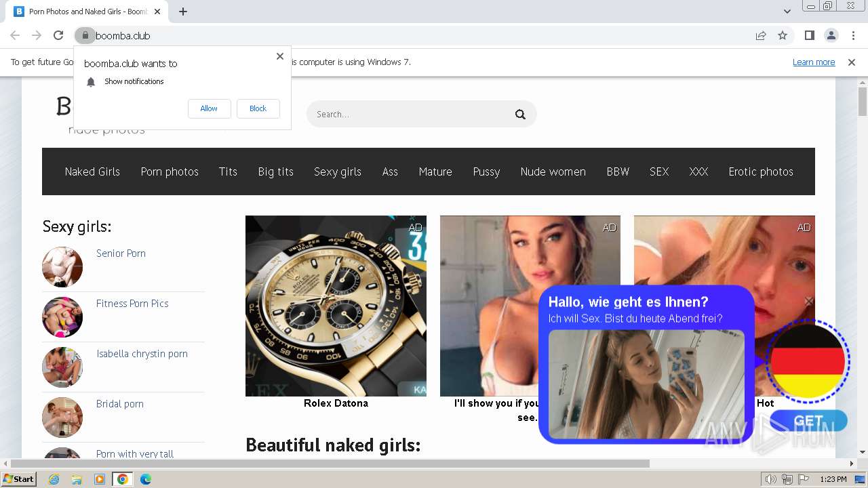Viewport: 868px width, 488px height.
Task: Click the 'Sexy girls:' sidebar heading
Action: (x=77, y=226)
